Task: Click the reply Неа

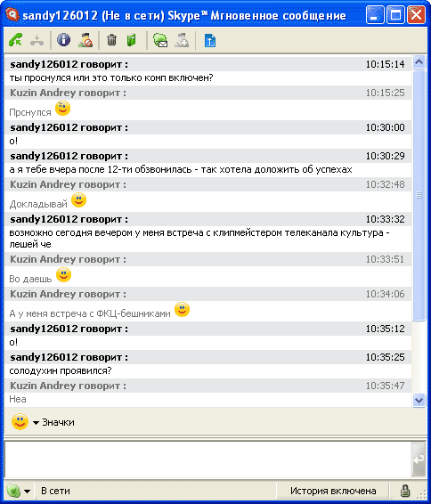Action: tap(18, 399)
